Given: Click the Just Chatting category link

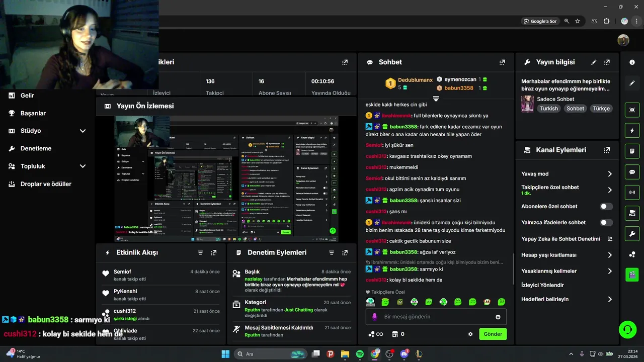Looking at the screenshot, I should coord(298,310).
